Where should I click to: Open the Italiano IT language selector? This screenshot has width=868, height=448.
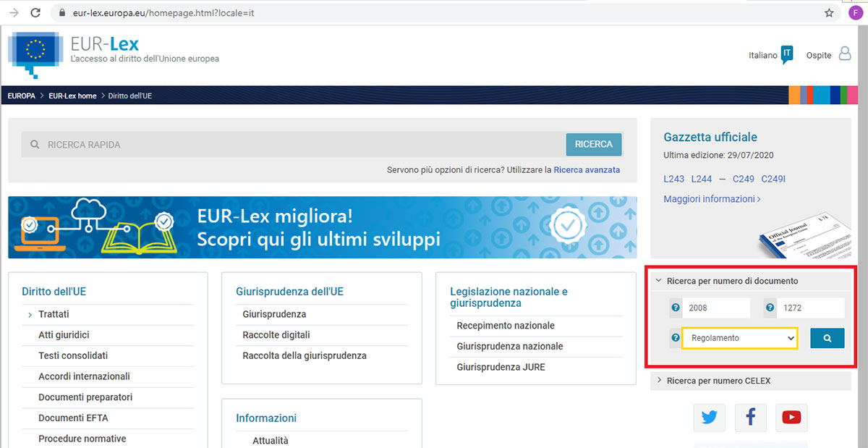click(x=771, y=55)
